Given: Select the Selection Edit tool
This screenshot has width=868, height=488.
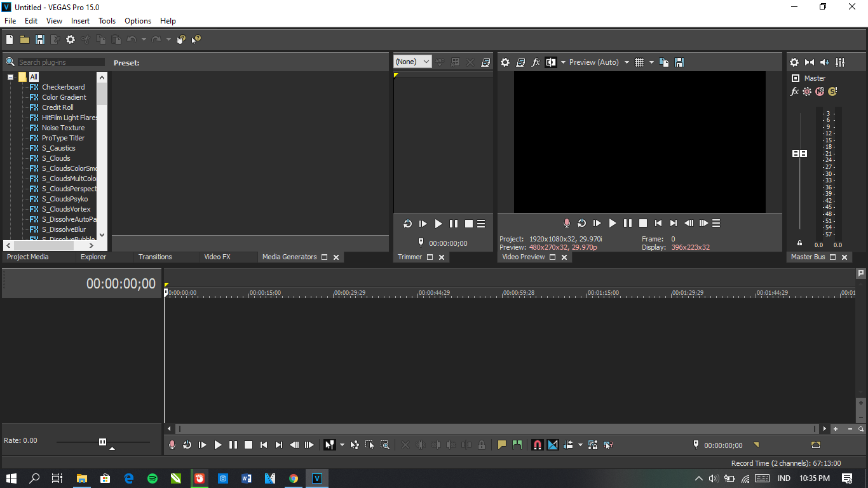Looking at the screenshot, I should coord(370,445).
